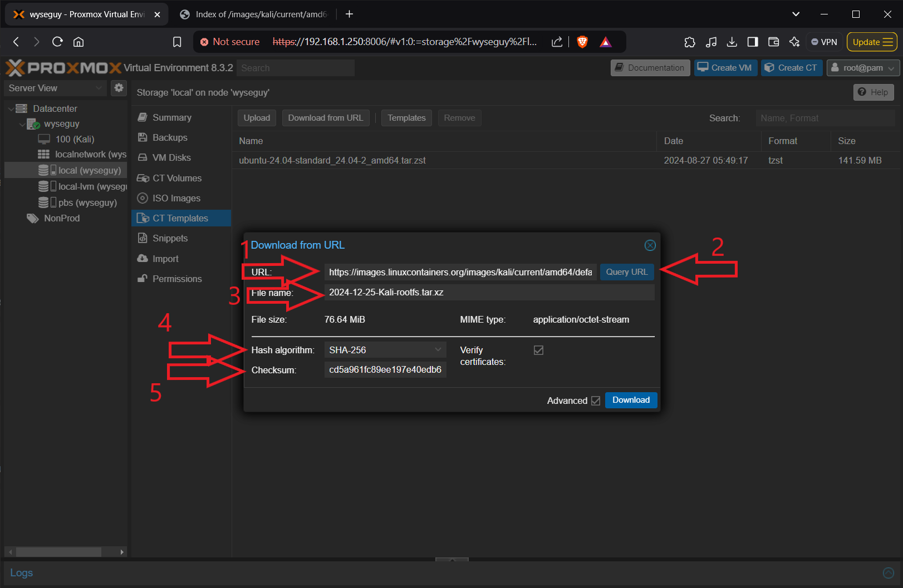The width and height of the screenshot is (903, 588).
Task: Focus the File name input field
Action: [489, 293]
